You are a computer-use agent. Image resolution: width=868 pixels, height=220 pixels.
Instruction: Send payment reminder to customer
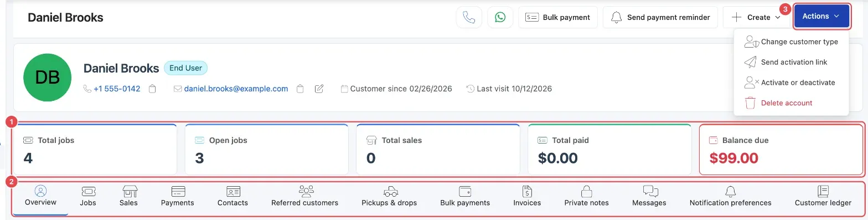(660, 17)
